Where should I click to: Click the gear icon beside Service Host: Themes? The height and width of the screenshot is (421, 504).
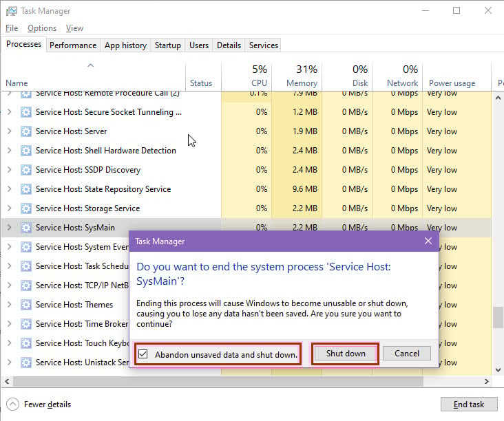tap(26, 305)
